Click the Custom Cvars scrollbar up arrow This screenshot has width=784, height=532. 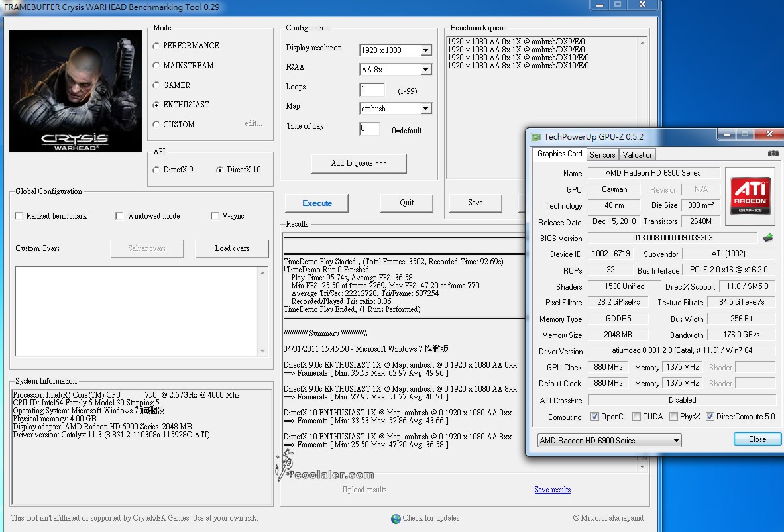point(263,273)
